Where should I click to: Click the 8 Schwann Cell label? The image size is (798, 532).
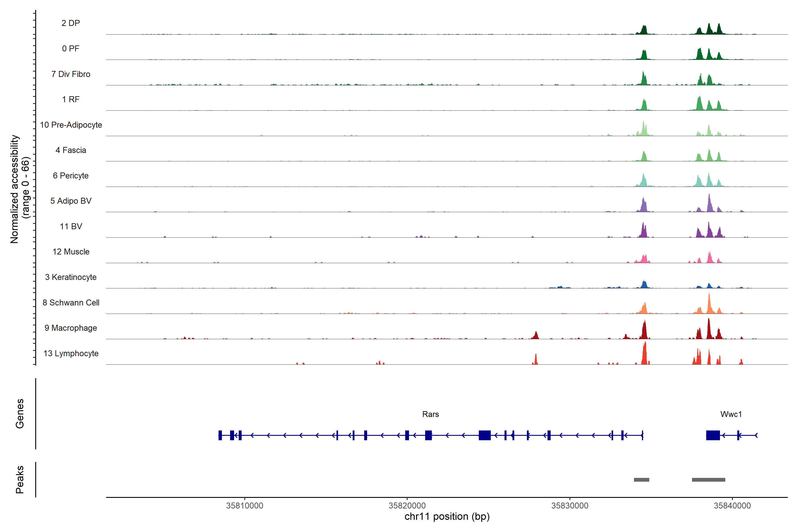tap(70, 303)
